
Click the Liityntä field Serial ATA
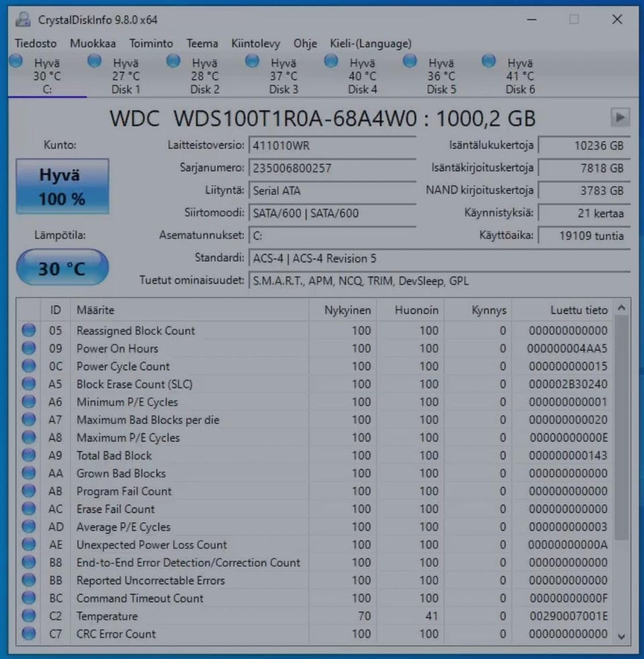click(332, 191)
